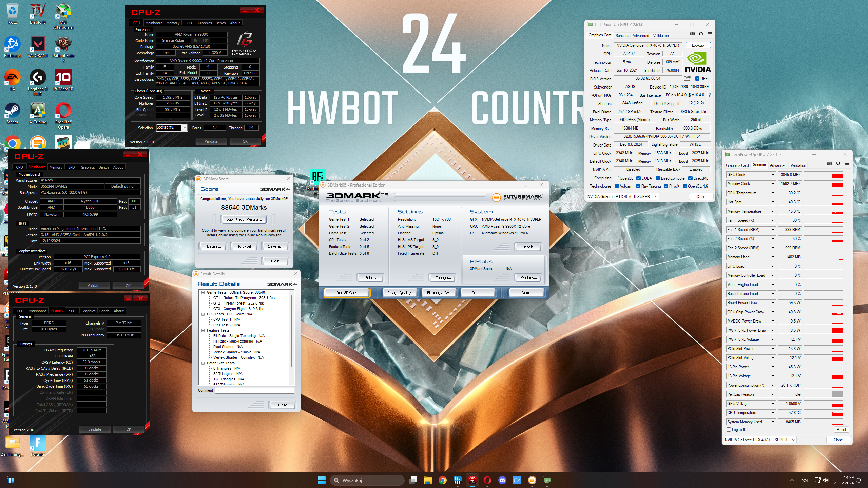868x488 pixels.
Task: Open the Diablo IV desktop shortcut
Action: (38, 14)
